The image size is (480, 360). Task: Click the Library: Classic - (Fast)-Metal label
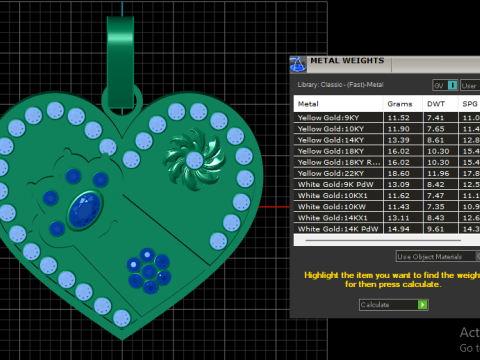point(340,85)
